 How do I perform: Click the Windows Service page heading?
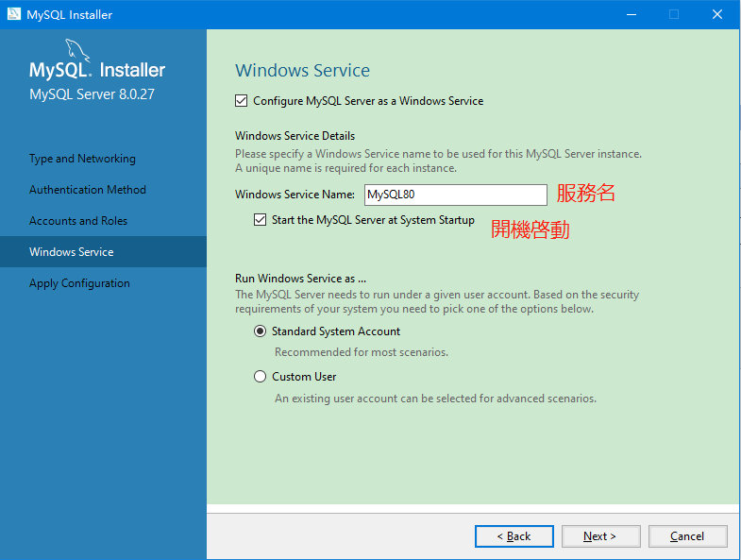point(302,71)
